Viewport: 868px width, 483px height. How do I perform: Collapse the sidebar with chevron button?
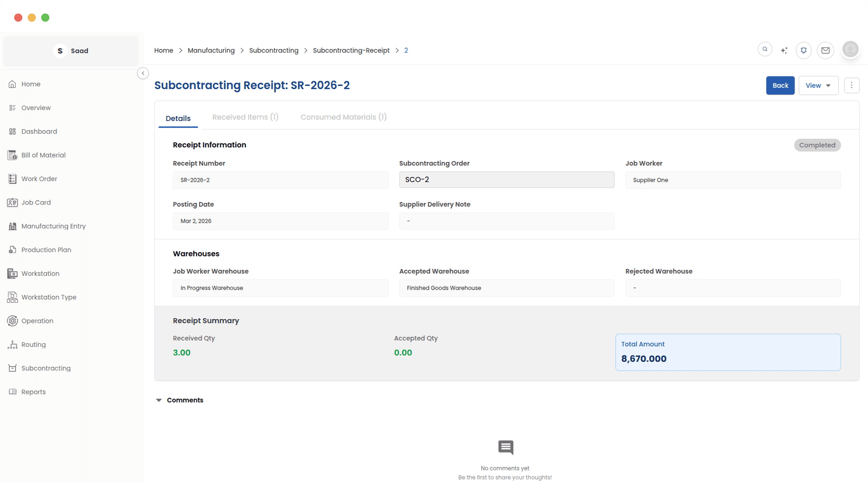pyautogui.click(x=143, y=73)
